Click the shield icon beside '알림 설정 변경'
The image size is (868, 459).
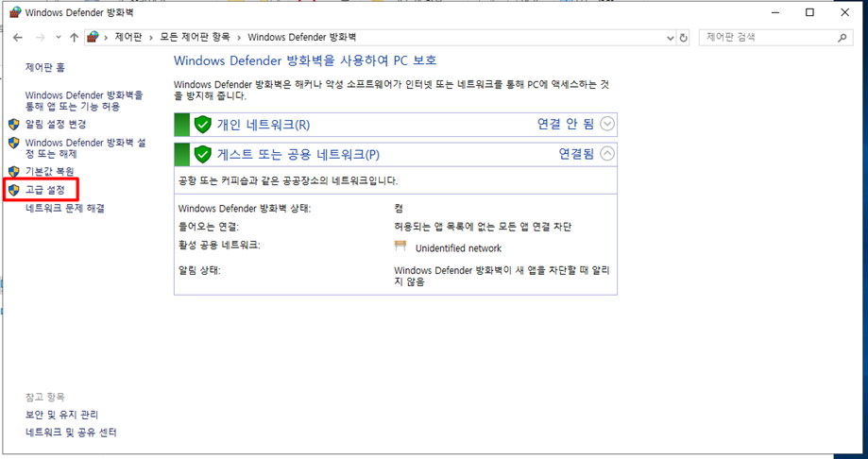click(x=14, y=124)
